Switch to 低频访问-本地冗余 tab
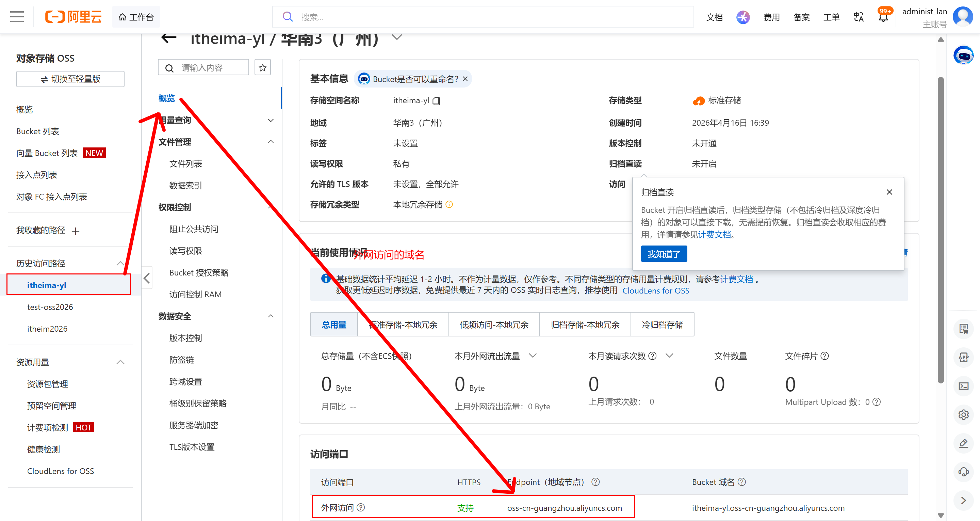Image resolution: width=980 pixels, height=521 pixels. (x=494, y=325)
